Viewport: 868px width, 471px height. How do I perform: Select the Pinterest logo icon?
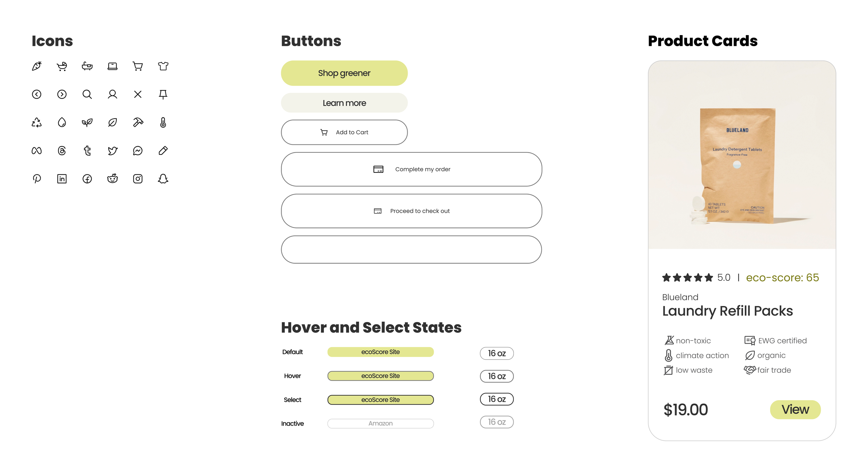[36, 178]
